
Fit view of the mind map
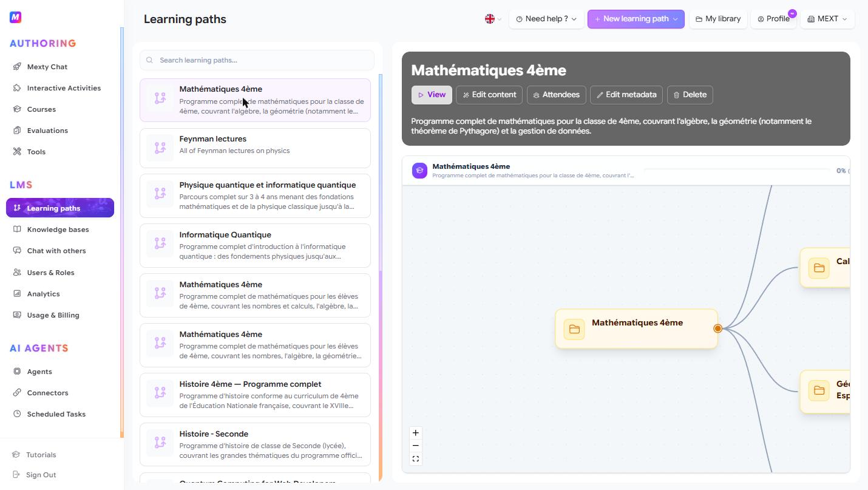[x=416, y=459]
